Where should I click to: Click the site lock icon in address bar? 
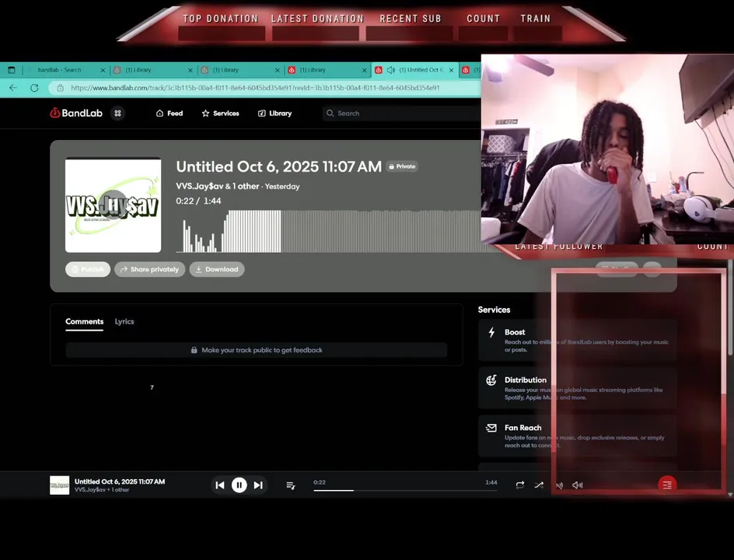(x=60, y=88)
